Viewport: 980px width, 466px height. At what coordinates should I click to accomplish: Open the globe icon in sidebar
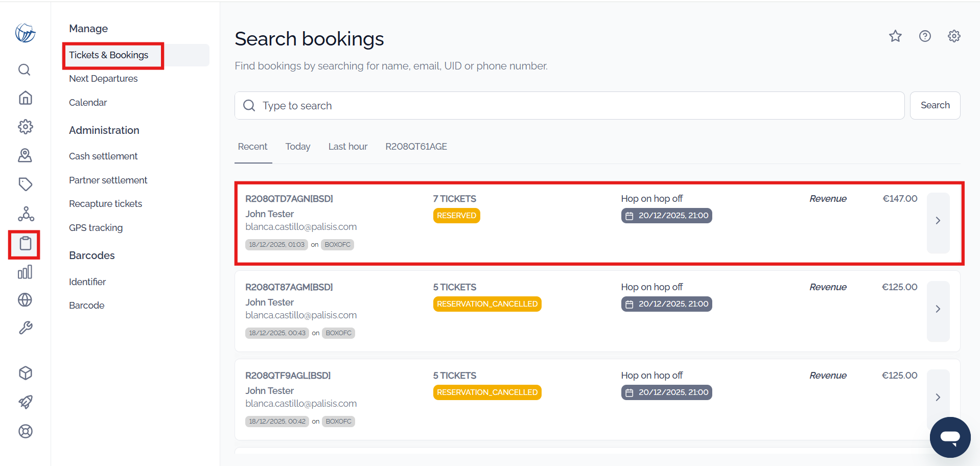[x=25, y=299]
